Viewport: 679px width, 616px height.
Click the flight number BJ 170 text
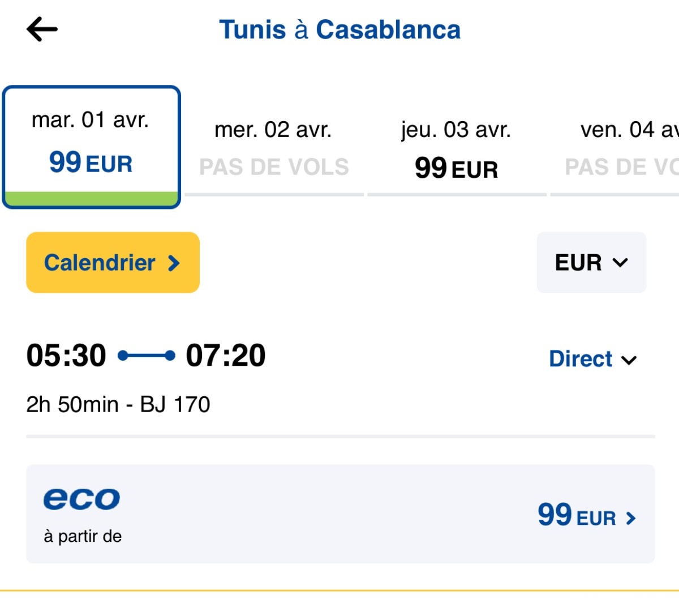coord(175,405)
